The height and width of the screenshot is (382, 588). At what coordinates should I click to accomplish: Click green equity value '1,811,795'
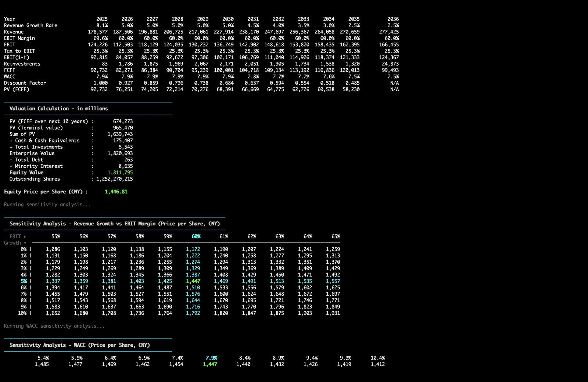click(120, 172)
